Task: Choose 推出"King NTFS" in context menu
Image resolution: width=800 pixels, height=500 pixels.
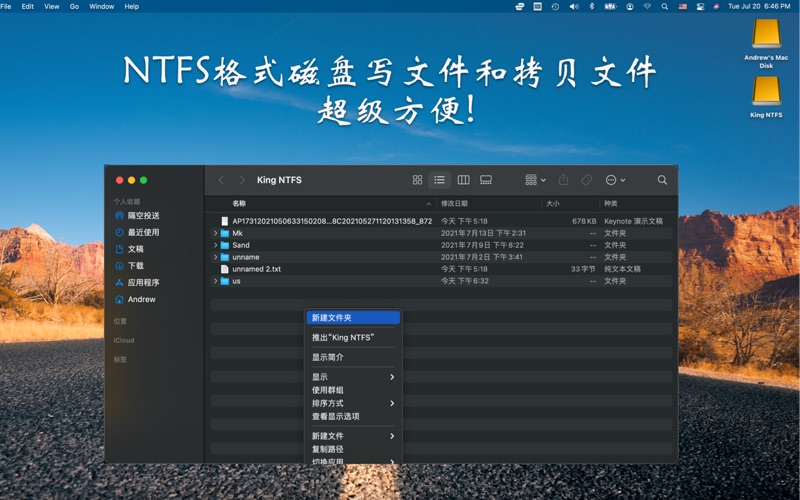Action: click(342, 338)
